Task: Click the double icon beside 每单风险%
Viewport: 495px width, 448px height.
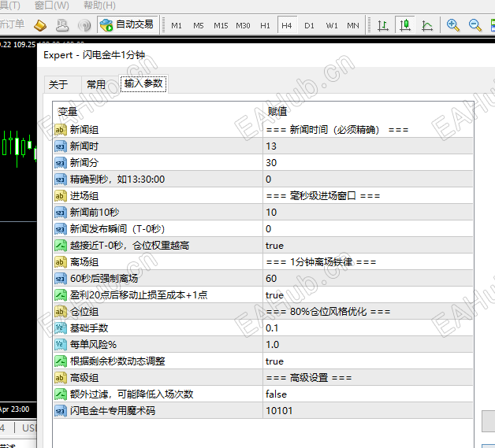Action: (x=60, y=345)
